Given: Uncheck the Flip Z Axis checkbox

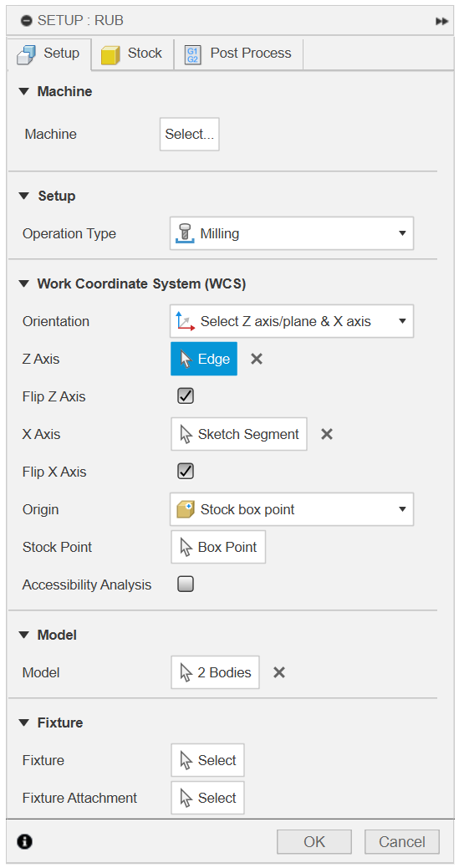Looking at the screenshot, I should tap(186, 396).
